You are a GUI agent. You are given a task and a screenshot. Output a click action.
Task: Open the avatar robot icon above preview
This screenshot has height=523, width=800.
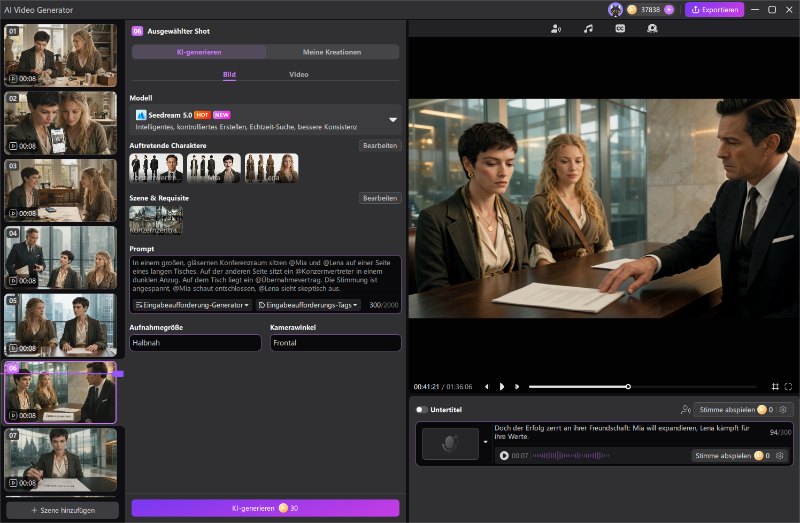pos(652,29)
